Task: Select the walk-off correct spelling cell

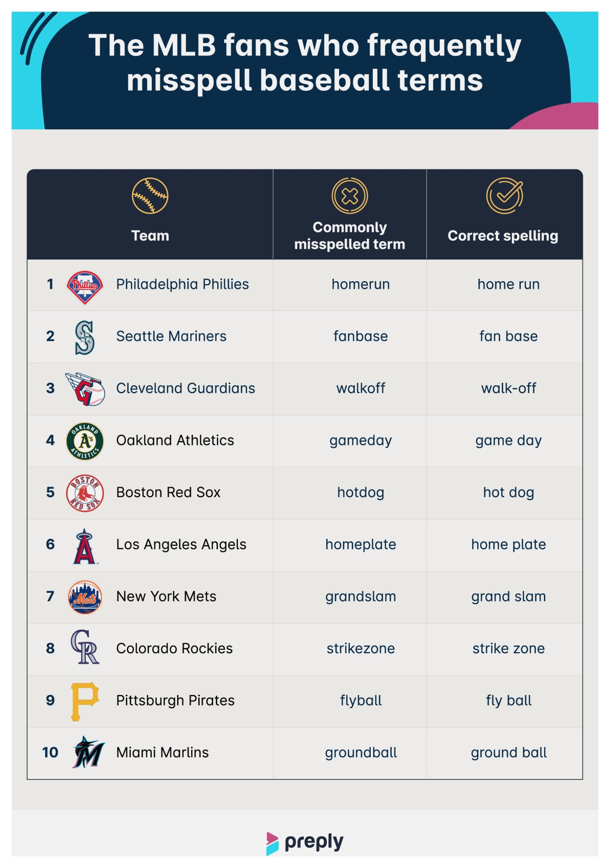Action: click(x=508, y=388)
